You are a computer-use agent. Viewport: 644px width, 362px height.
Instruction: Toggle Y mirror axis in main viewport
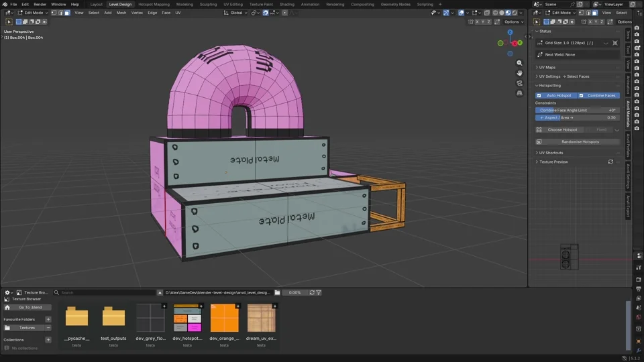tap(482, 21)
